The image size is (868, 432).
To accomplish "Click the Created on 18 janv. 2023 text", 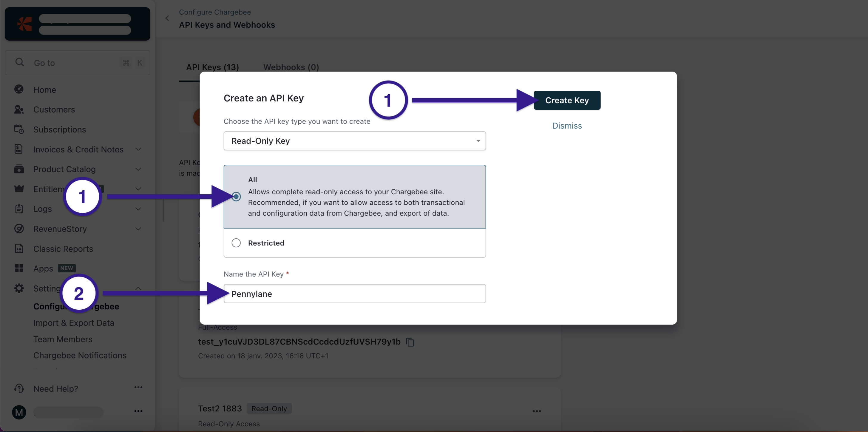I will click(x=263, y=356).
